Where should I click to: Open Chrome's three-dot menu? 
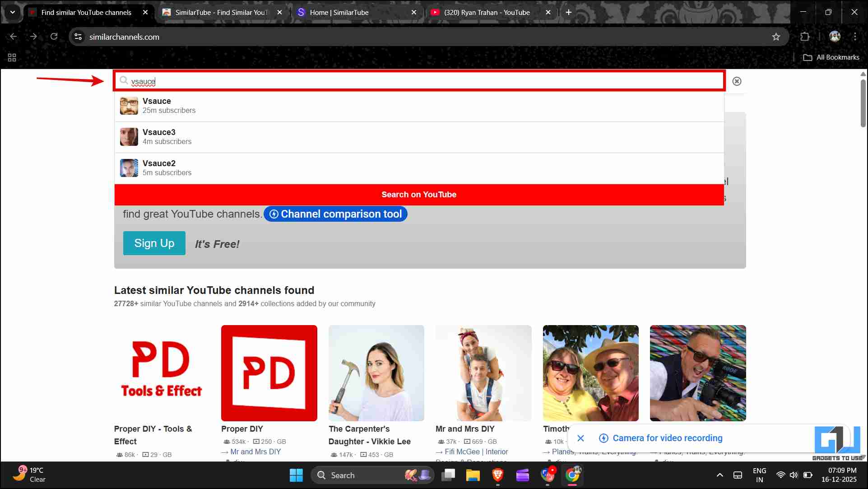coord(855,37)
